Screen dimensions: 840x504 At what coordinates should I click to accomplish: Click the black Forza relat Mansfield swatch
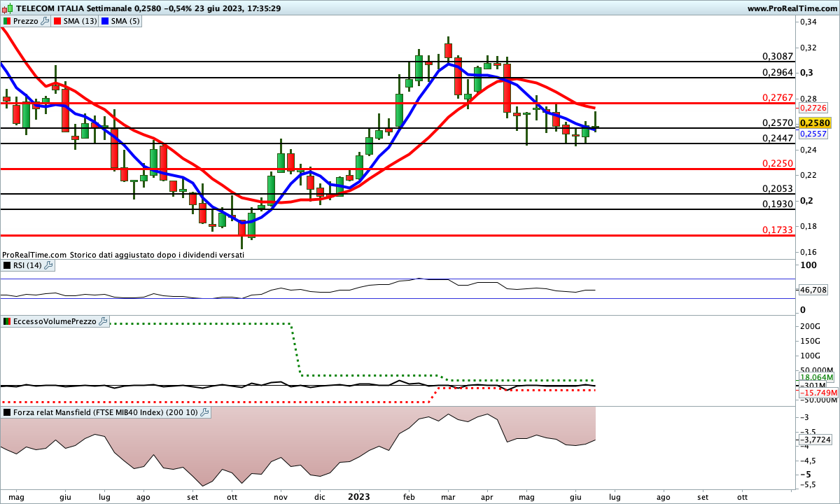point(7,412)
